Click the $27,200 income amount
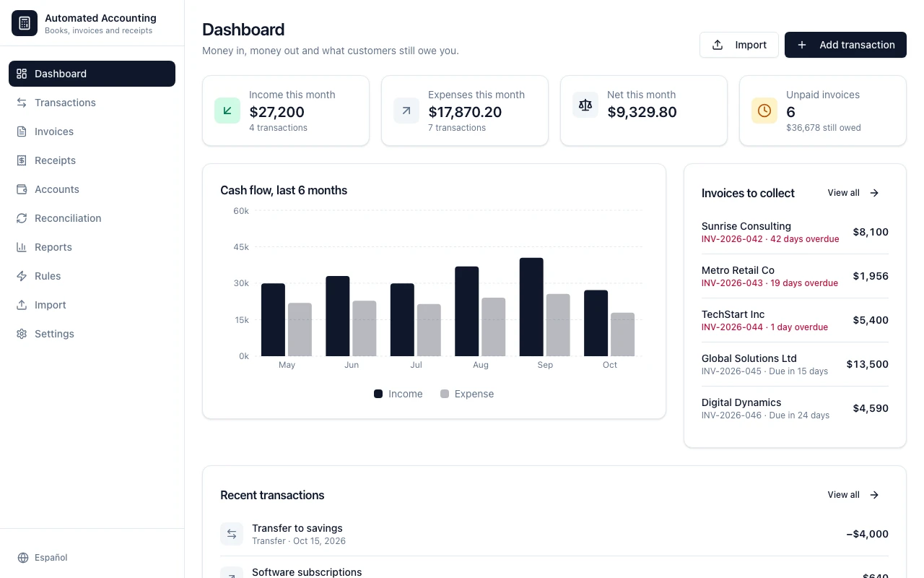 (277, 112)
